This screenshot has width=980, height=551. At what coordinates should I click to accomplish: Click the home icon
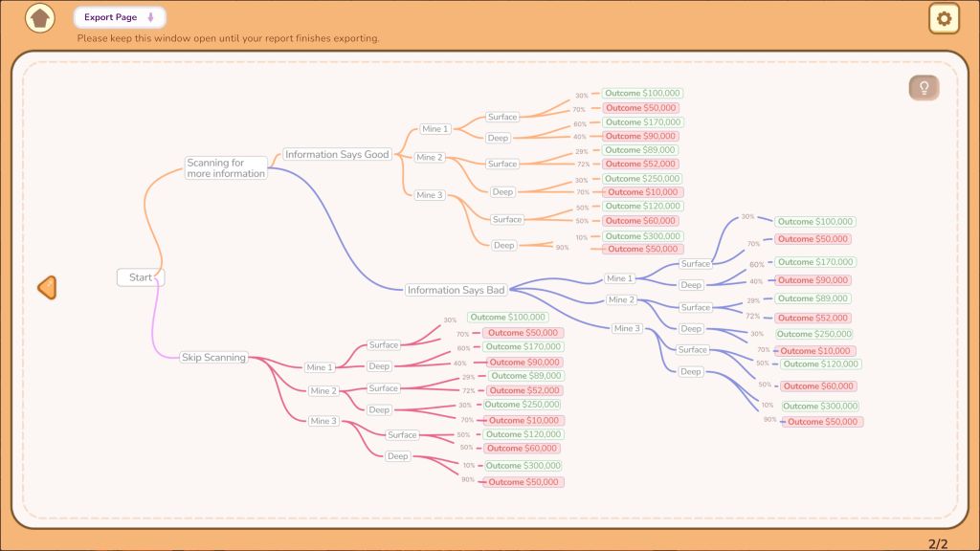pos(39,17)
